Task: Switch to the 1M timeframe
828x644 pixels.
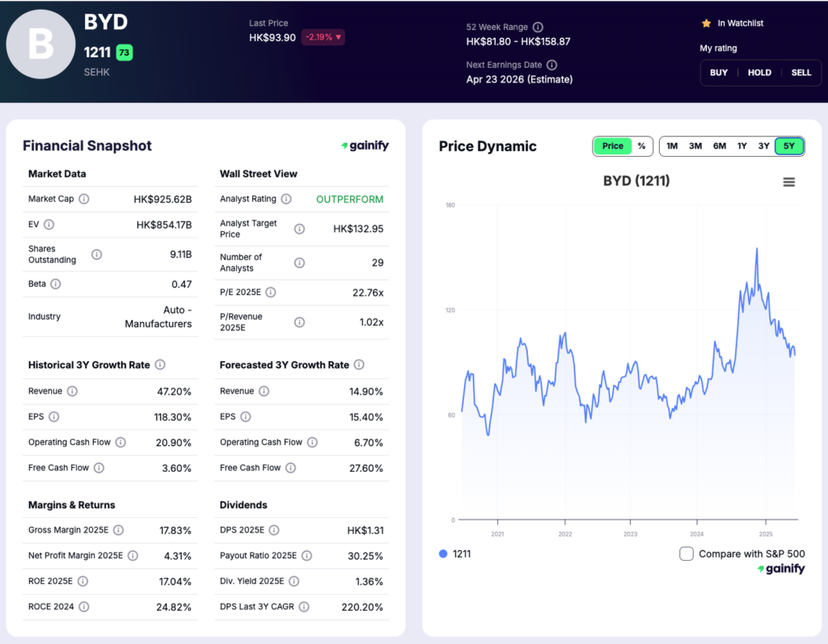Action: coord(672,146)
